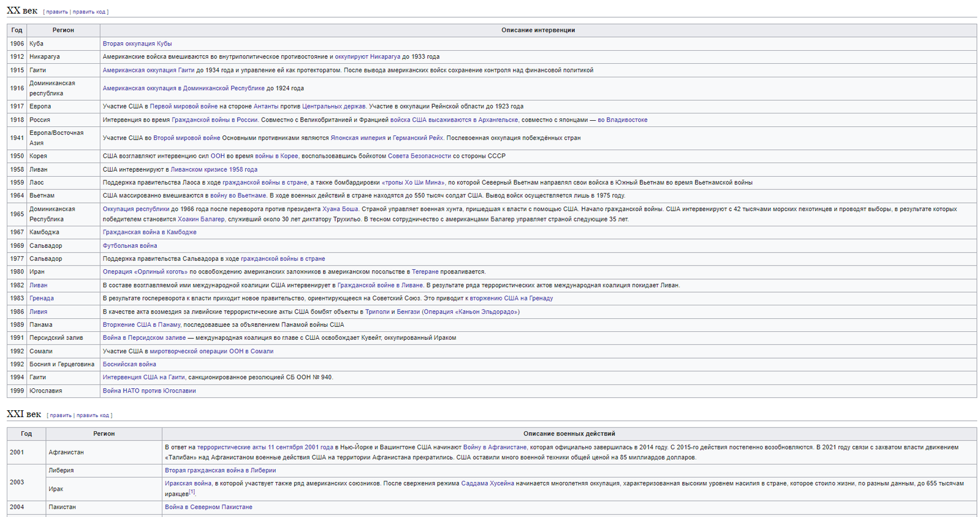Open 'Война в Северном Пакистане' link
This screenshot has height=517, width=980.
tap(208, 507)
